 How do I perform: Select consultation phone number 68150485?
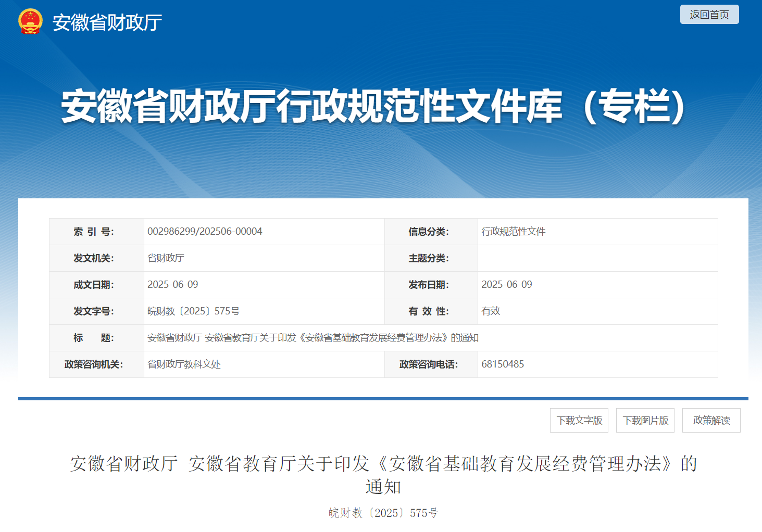click(503, 364)
